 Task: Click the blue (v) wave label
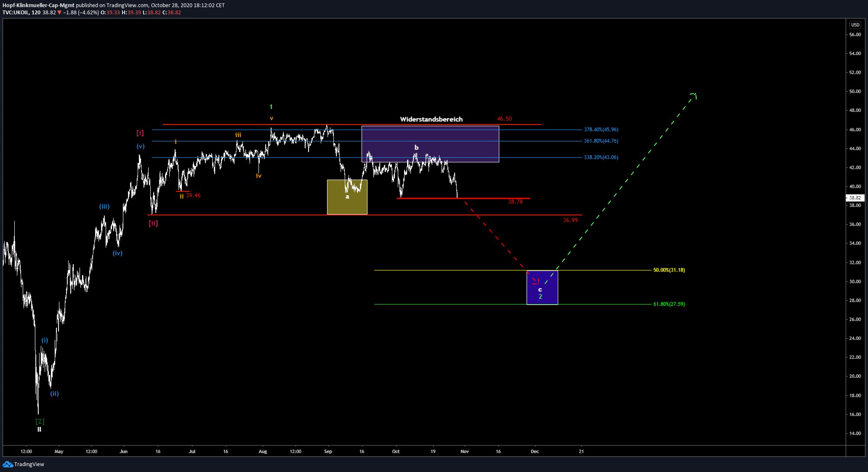coord(141,147)
